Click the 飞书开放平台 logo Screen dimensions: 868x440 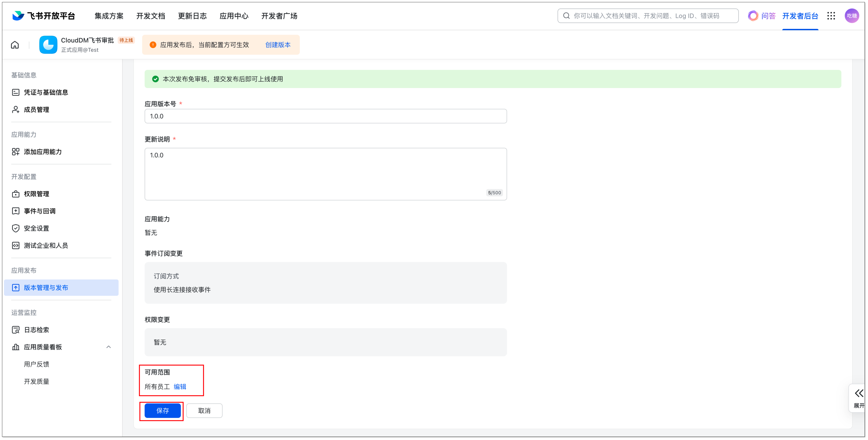pyautogui.click(x=44, y=16)
